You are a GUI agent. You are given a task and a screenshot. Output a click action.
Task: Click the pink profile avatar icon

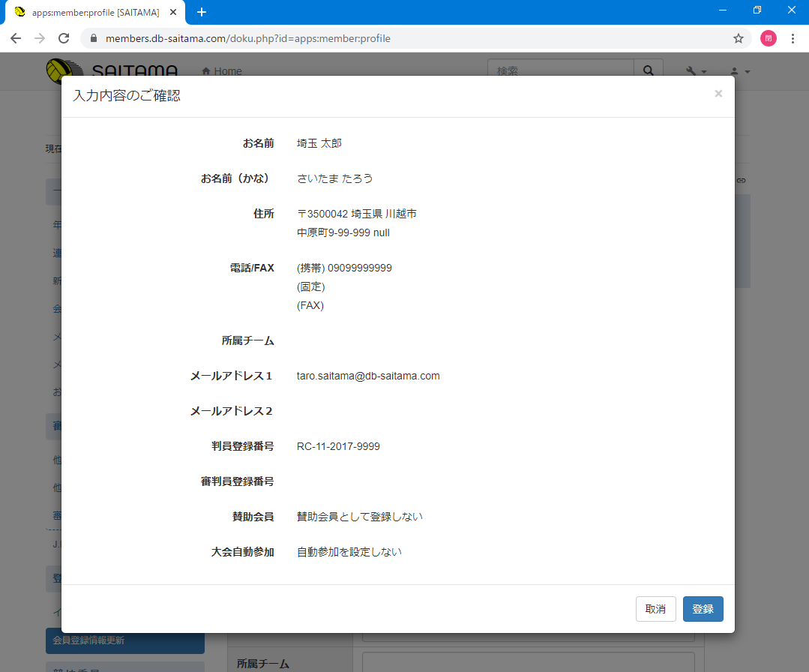768,38
